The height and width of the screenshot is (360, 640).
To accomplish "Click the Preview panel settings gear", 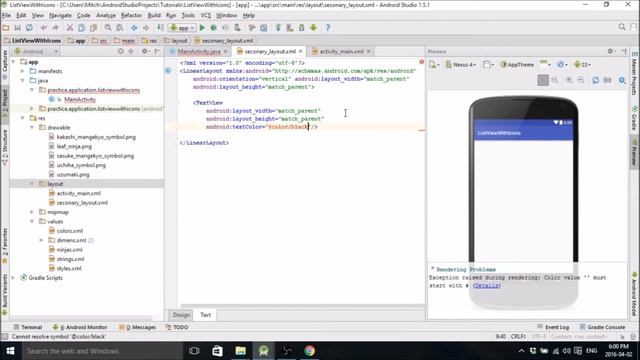I will click(611, 51).
